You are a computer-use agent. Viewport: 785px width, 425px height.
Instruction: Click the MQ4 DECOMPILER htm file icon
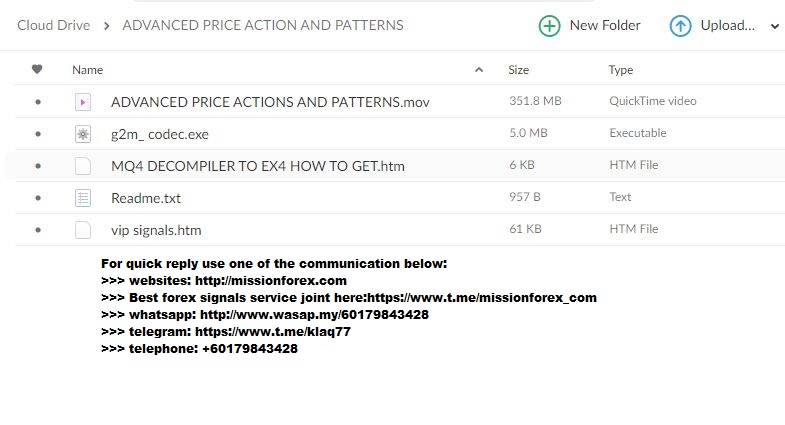83,166
